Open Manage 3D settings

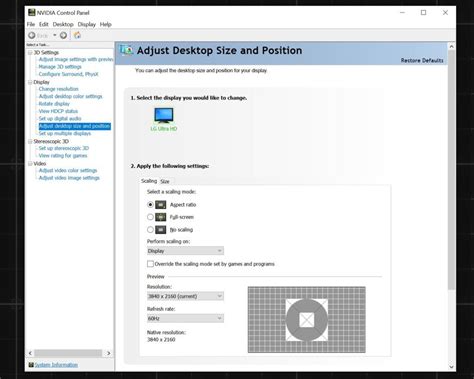(60, 67)
